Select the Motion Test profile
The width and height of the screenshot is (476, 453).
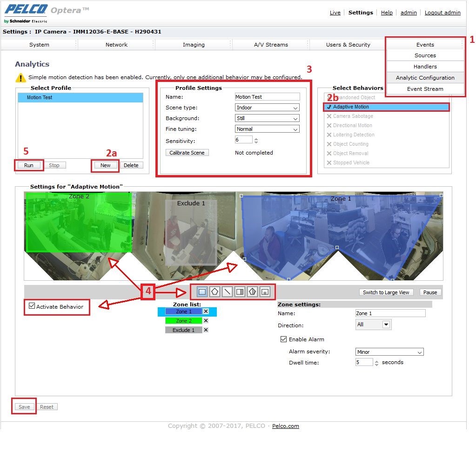tap(80, 97)
